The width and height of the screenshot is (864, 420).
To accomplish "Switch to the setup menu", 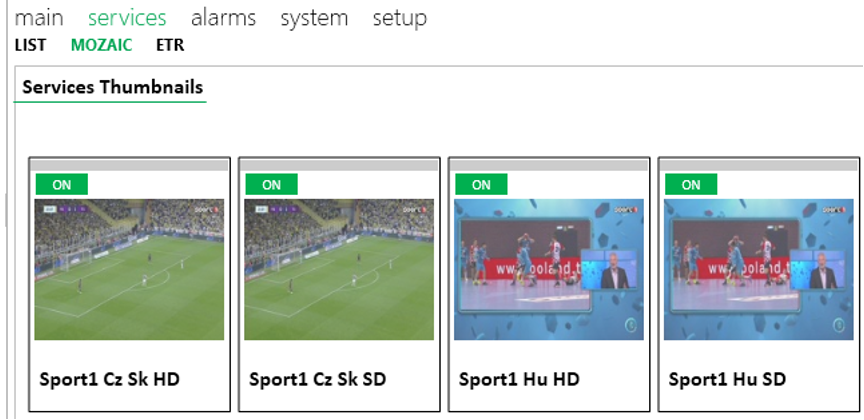I will [x=399, y=18].
